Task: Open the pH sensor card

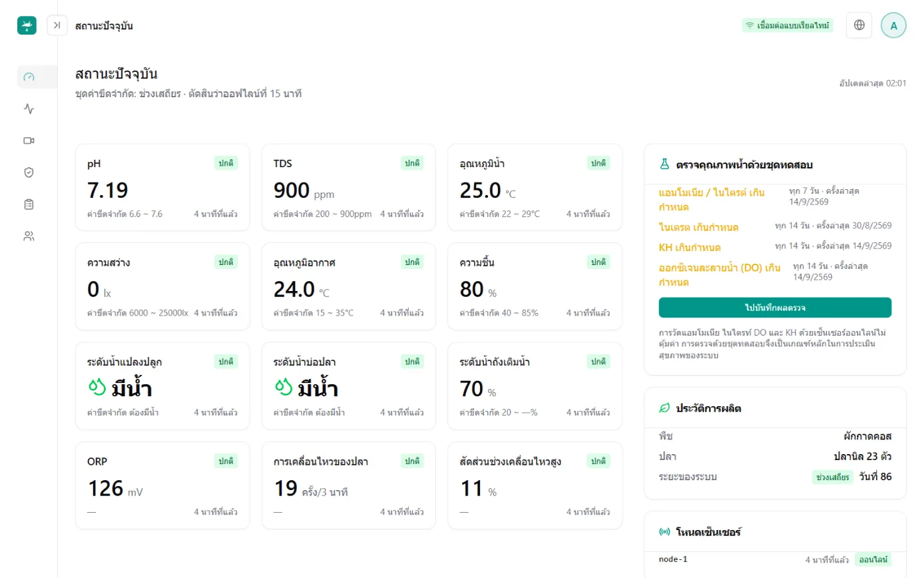Action: click(x=162, y=187)
